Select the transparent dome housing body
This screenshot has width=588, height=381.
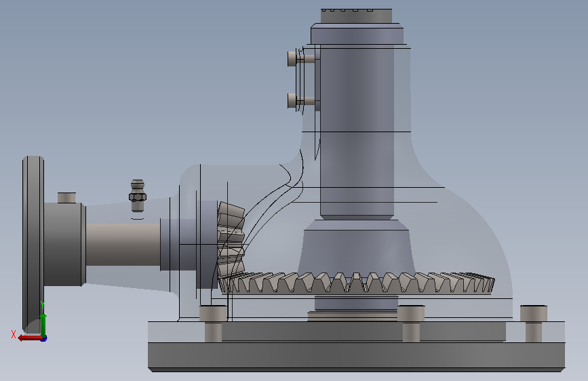pos(458,240)
